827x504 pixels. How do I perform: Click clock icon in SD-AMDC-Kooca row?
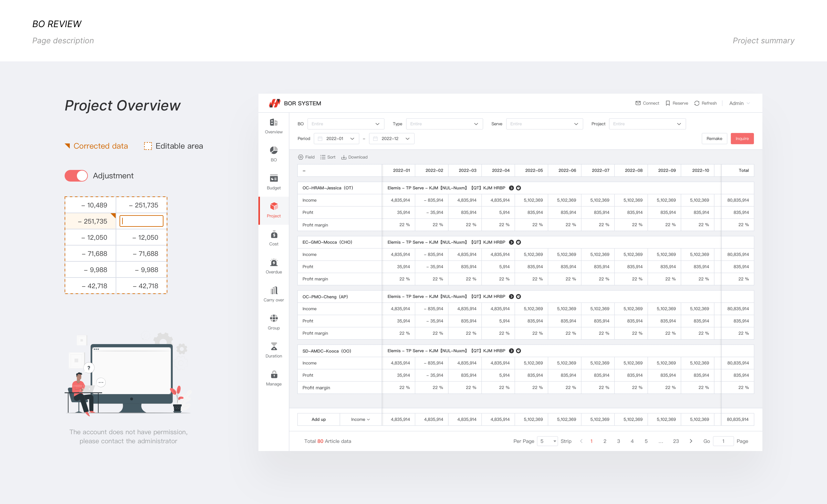click(x=518, y=351)
